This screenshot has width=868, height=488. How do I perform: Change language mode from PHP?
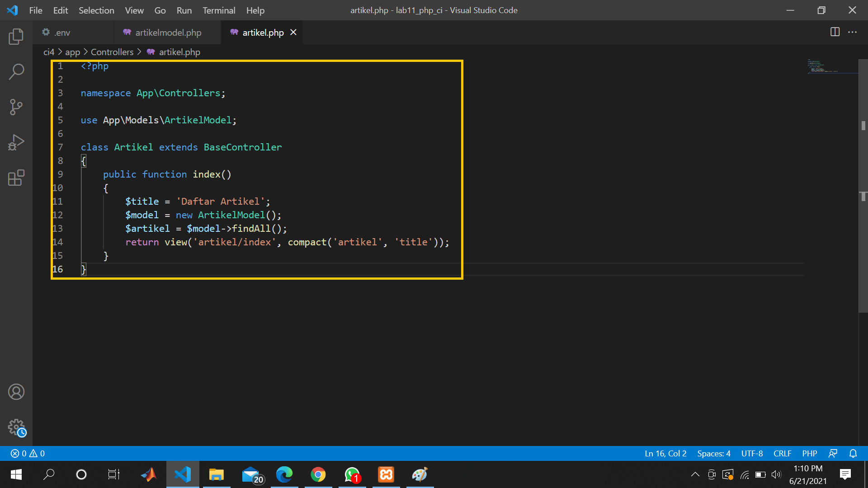point(810,453)
